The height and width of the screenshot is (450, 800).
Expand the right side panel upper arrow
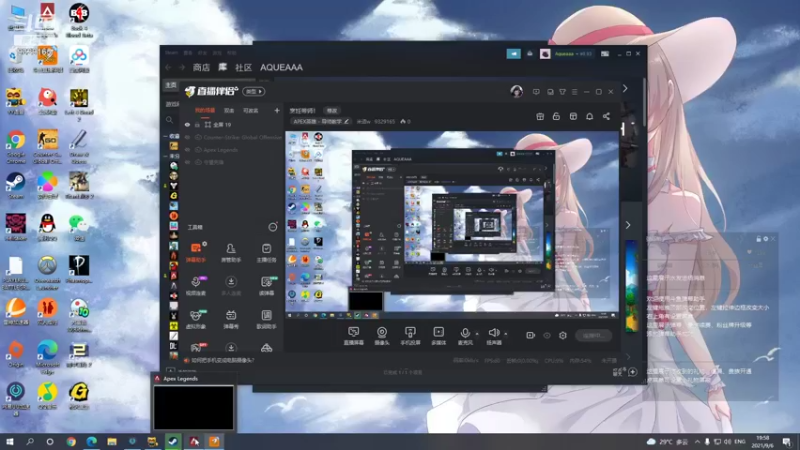[x=625, y=89]
